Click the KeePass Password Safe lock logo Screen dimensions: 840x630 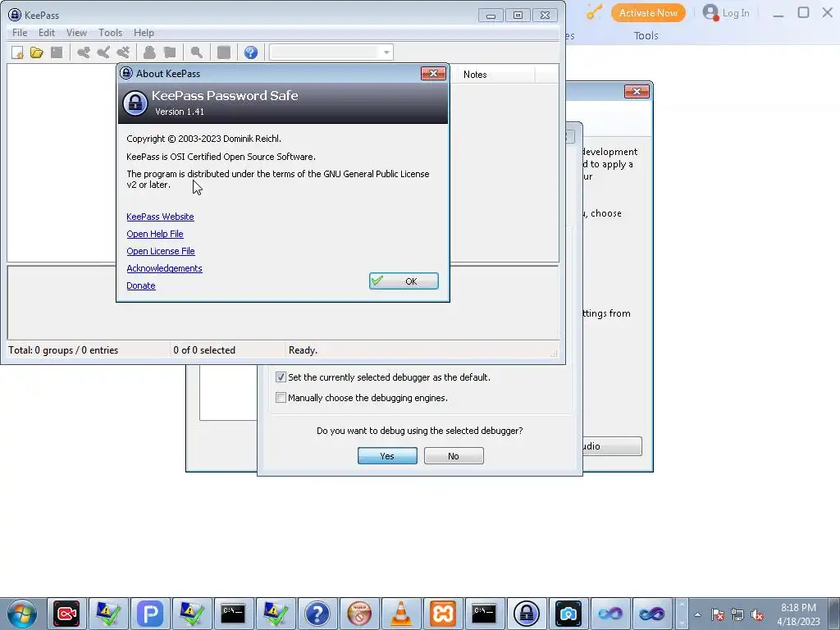coord(135,103)
